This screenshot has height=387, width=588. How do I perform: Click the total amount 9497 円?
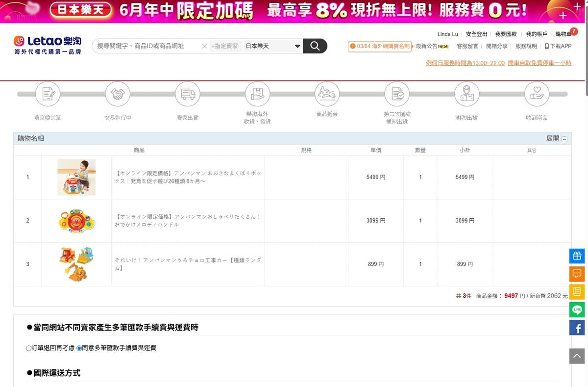pos(514,296)
